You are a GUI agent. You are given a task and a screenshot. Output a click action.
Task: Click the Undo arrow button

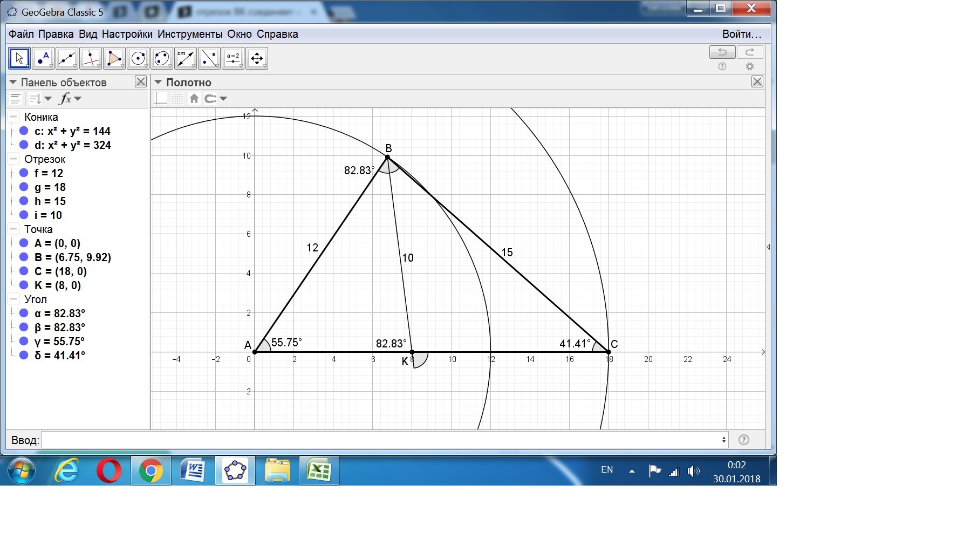722,52
